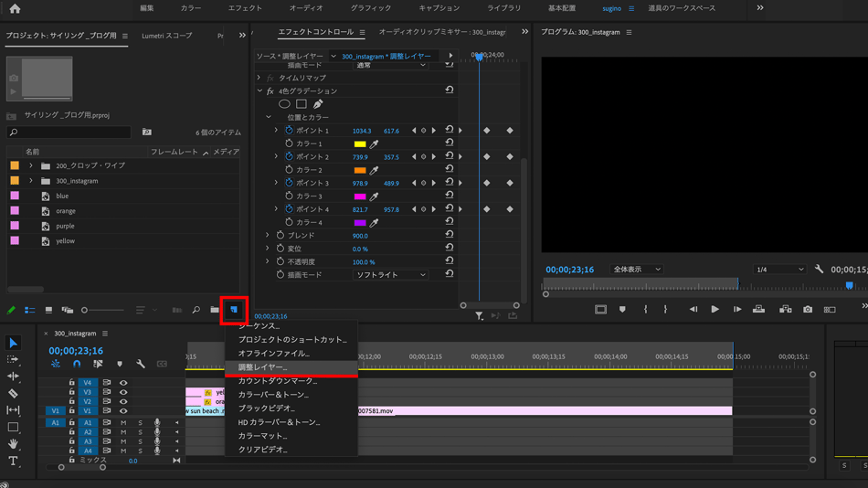Click the Home icon in the top bar
Viewport: 868px width, 488px height.
15,9
